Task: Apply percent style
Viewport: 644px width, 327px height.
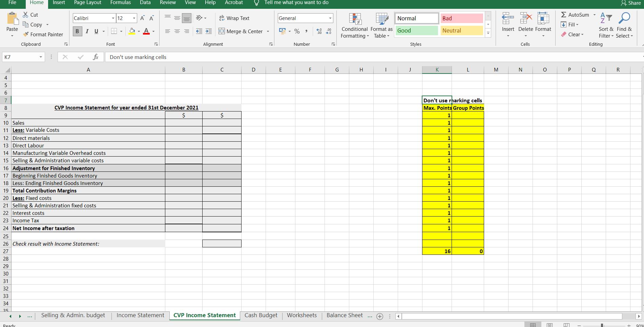Action: tap(297, 31)
